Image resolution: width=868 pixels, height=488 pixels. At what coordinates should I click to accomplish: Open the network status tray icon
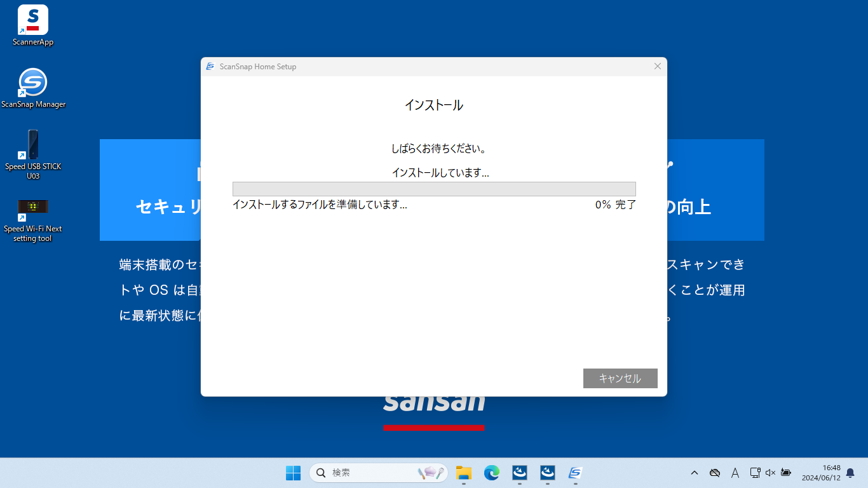tap(755, 473)
